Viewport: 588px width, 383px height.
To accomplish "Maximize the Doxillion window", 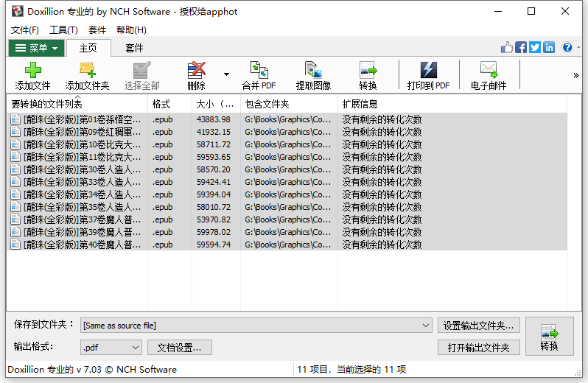I will (531, 11).
